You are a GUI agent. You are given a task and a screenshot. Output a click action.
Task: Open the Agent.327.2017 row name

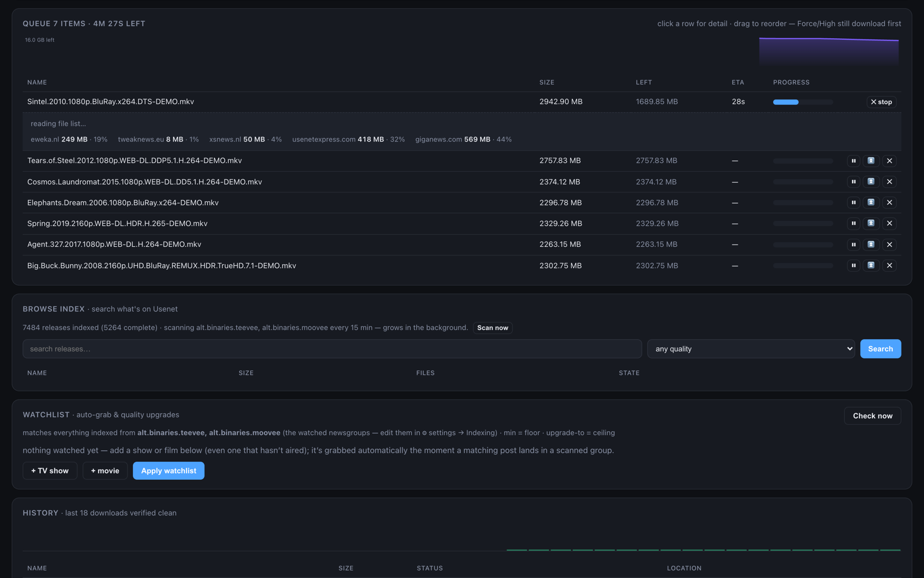[x=114, y=244]
